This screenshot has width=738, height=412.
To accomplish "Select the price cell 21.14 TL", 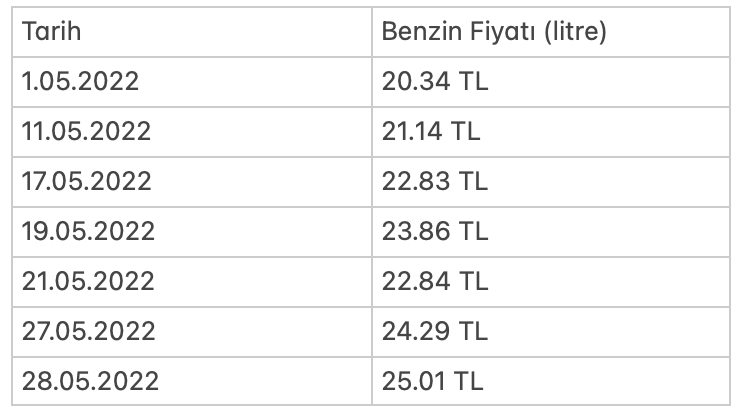I will tap(551, 132).
